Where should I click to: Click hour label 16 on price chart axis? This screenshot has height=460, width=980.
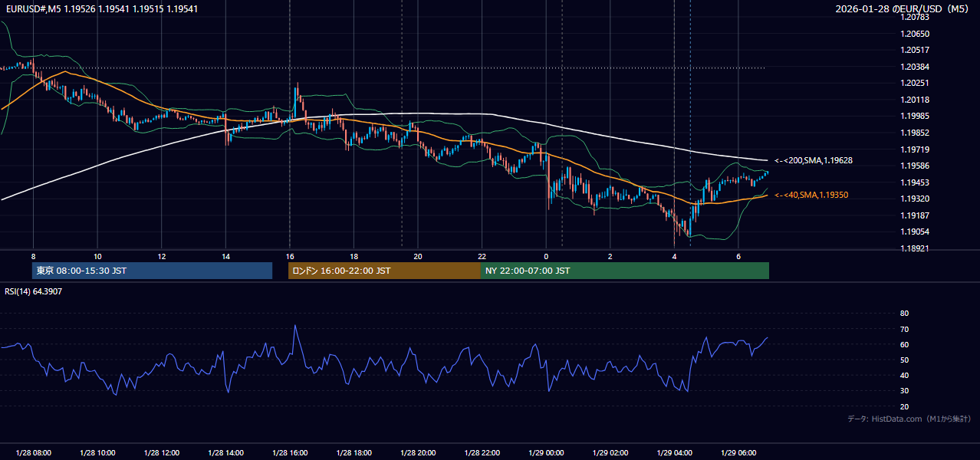290,256
